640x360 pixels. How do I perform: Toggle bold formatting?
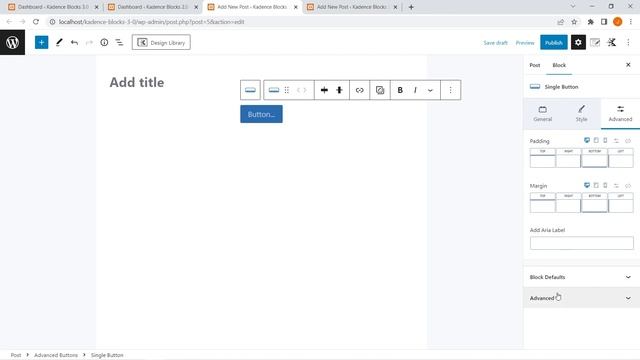tap(400, 90)
